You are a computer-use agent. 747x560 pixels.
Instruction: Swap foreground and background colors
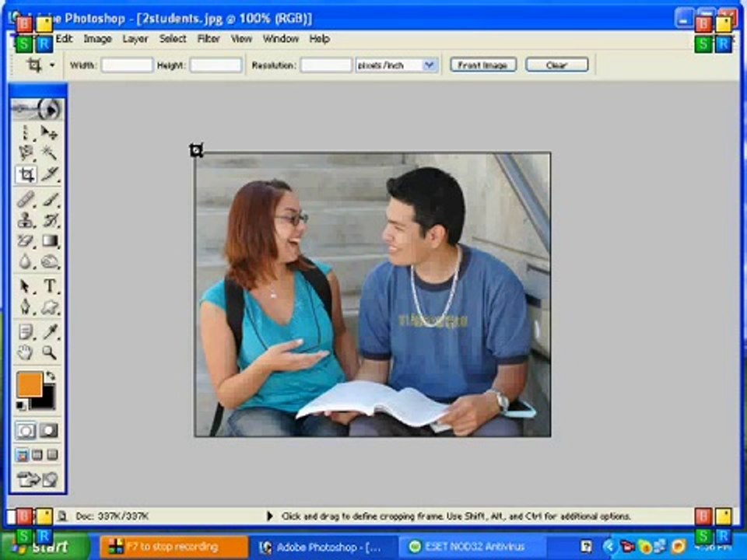(51, 376)
